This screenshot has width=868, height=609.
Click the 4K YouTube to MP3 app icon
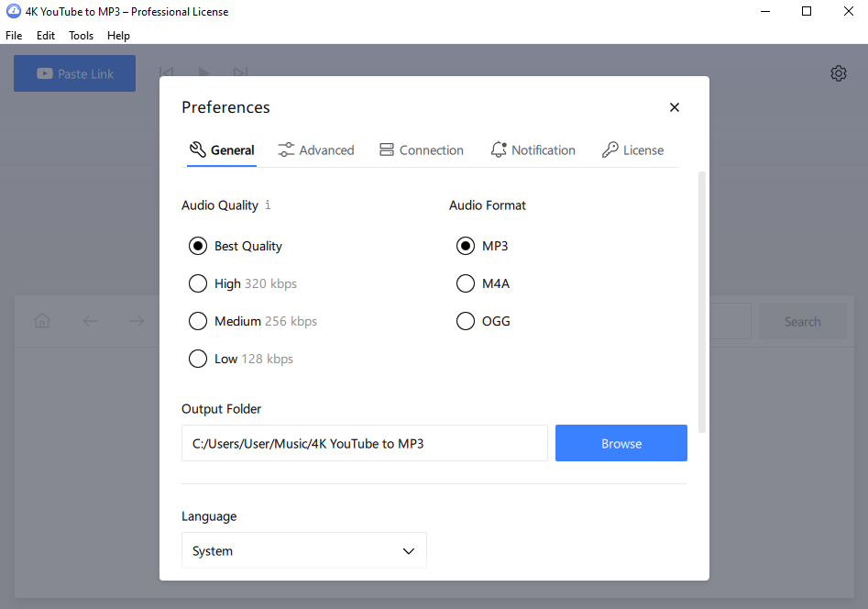(13, 11)
